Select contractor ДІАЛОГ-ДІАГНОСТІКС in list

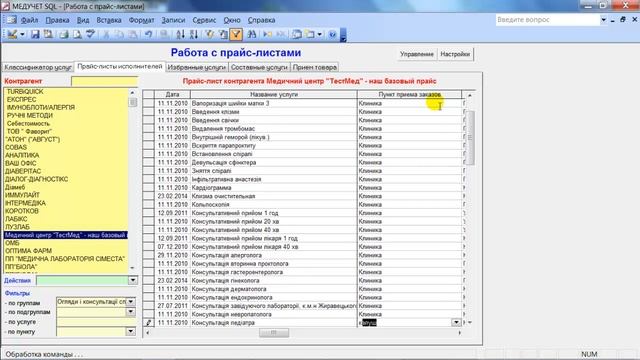point(36,179)
